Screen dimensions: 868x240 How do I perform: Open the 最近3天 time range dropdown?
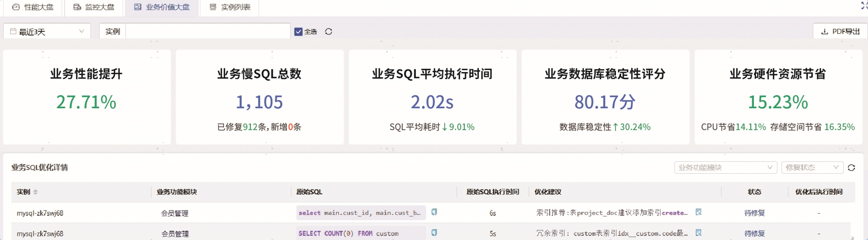[47, 32]
